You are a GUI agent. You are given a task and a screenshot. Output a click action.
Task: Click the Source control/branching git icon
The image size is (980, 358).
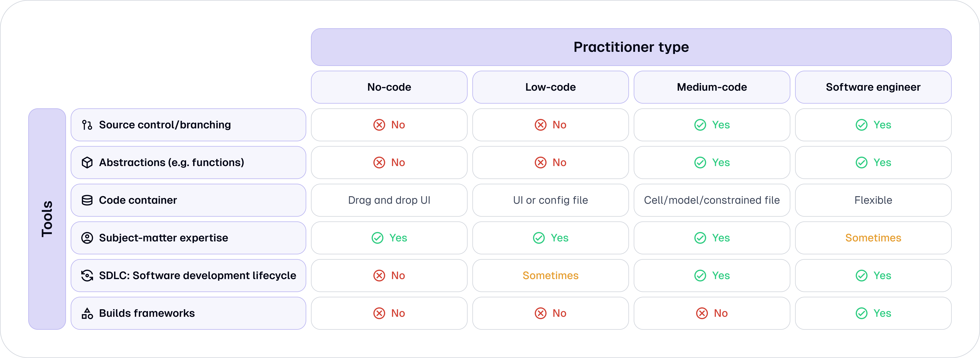point(87,125)
